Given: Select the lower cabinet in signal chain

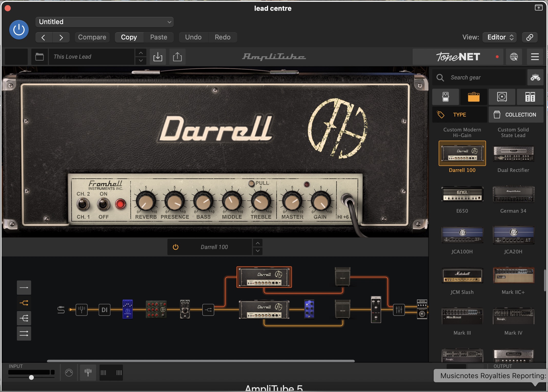Looking at the screenshot, I should pos(343,309).
